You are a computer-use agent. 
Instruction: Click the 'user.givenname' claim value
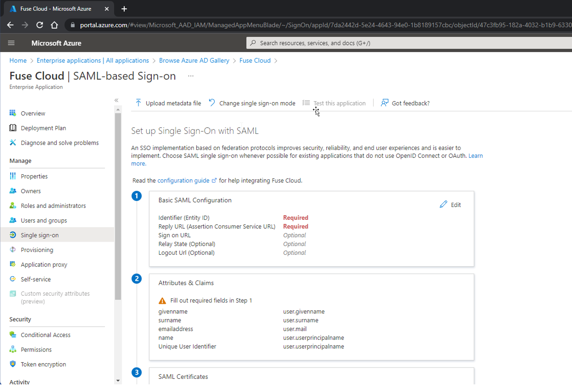(x=304, y=312)
